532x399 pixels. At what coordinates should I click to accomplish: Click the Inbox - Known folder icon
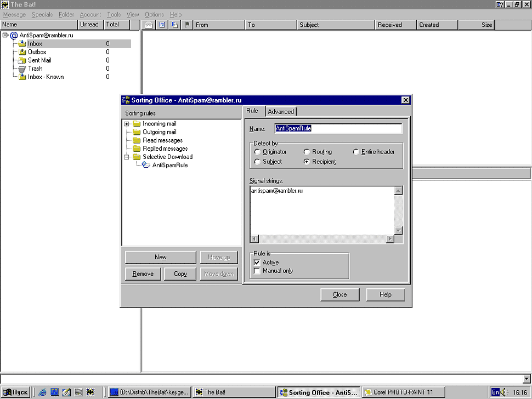tap(22, 77)
